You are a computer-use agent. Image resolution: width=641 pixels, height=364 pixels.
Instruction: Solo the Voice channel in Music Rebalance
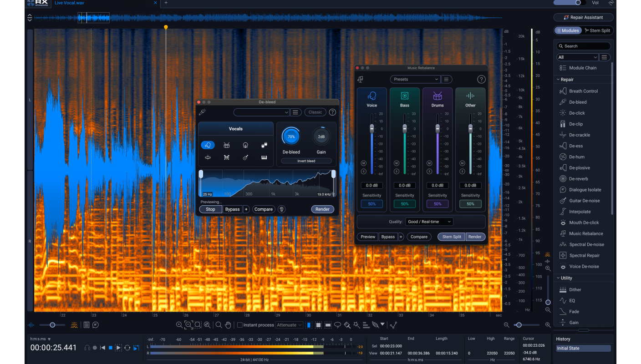tap(364, 171)
